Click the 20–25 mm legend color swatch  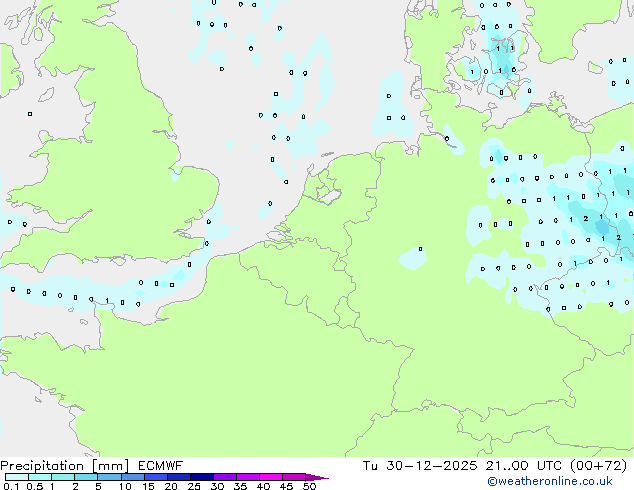point(179,477)
